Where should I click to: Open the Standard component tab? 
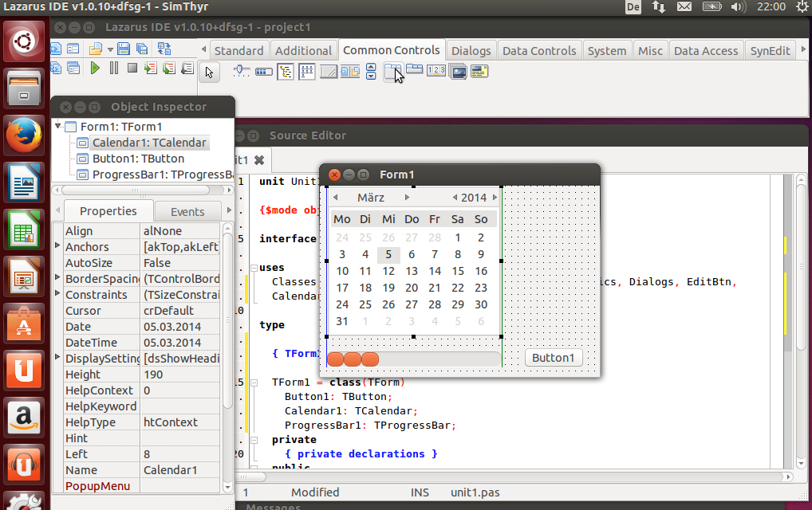[238, 51]
